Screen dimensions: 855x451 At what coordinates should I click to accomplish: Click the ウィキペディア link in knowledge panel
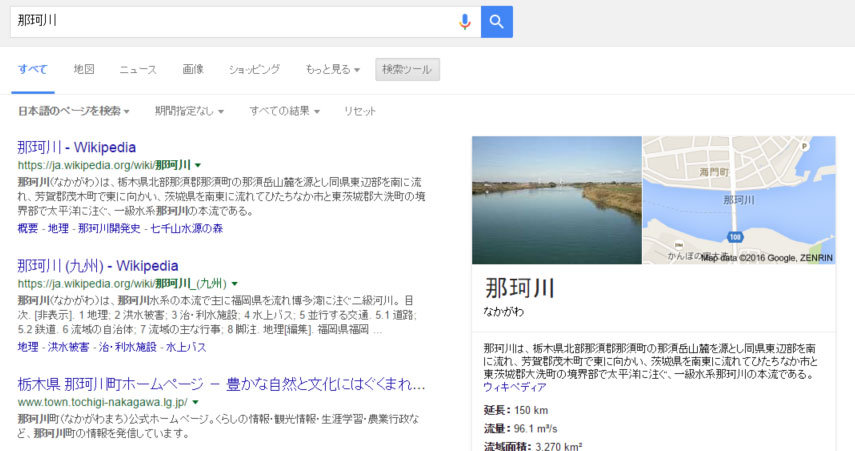pos(515,387)
